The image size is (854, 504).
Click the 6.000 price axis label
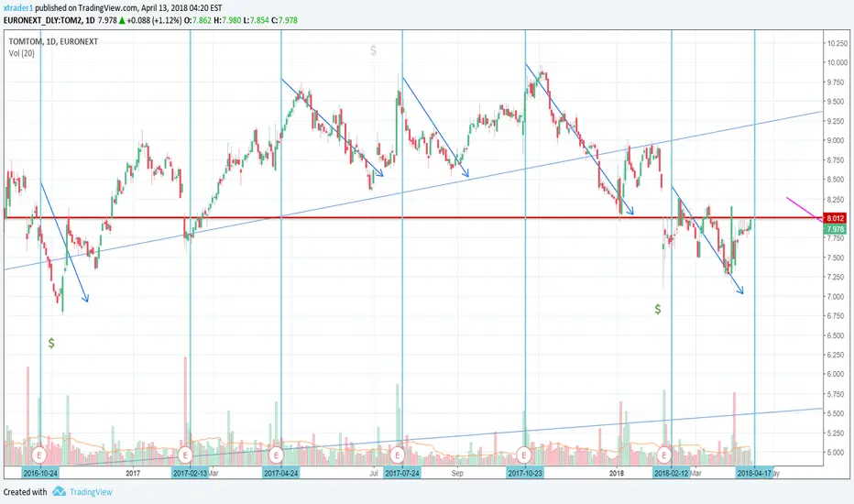[x=838, y=374]
